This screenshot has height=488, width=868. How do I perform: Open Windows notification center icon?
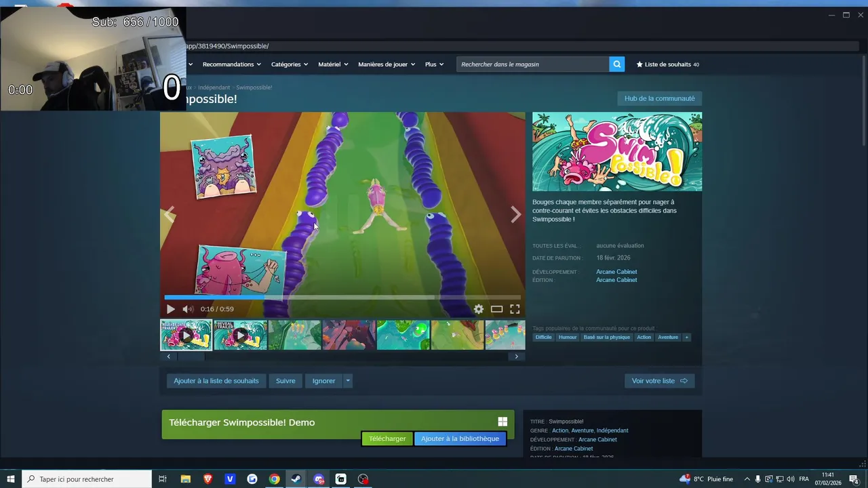(x=854, y=479)
